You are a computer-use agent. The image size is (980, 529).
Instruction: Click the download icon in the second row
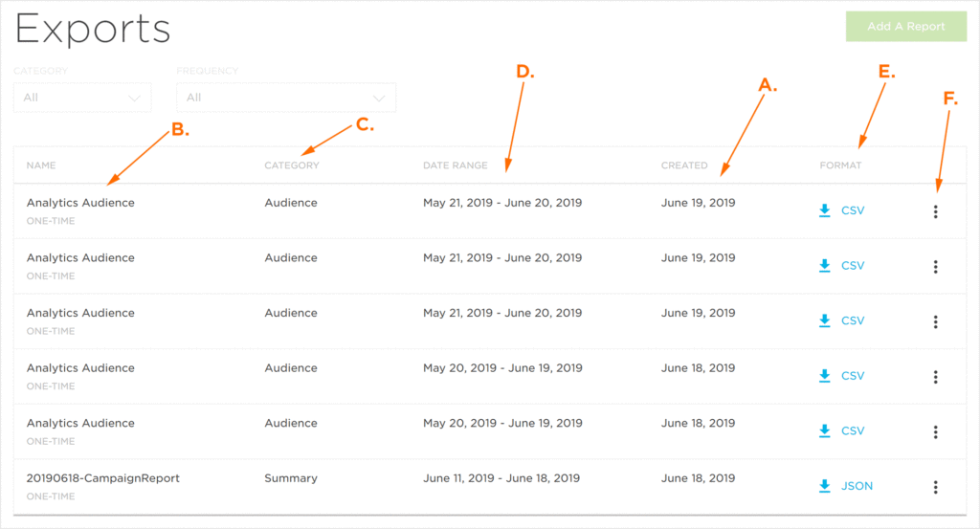point(824,265)
